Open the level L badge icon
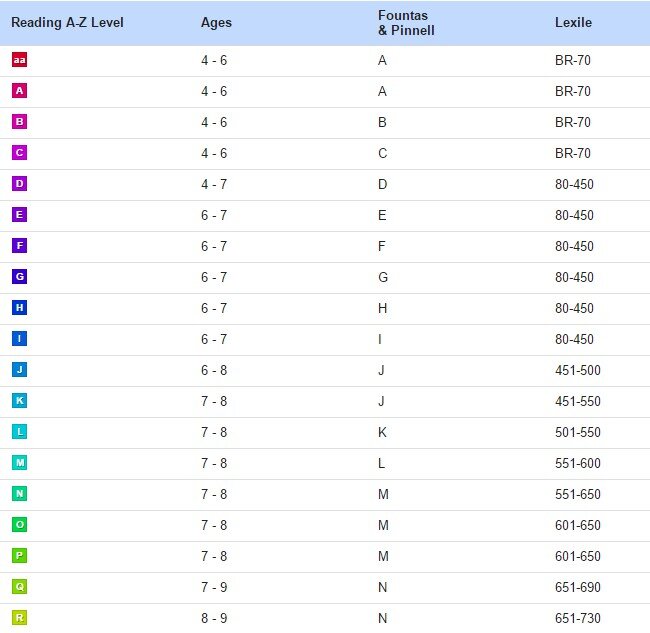The image size is (650, 633). [x=19, y=432]
